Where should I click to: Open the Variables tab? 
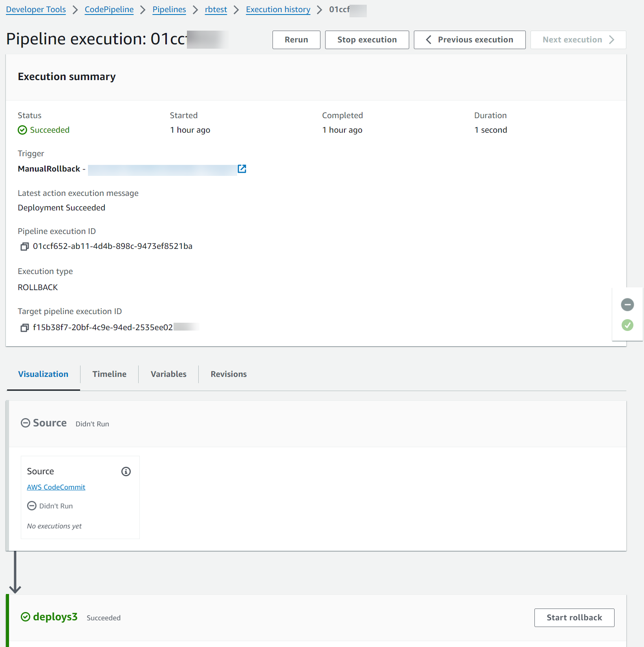[168, 374]
